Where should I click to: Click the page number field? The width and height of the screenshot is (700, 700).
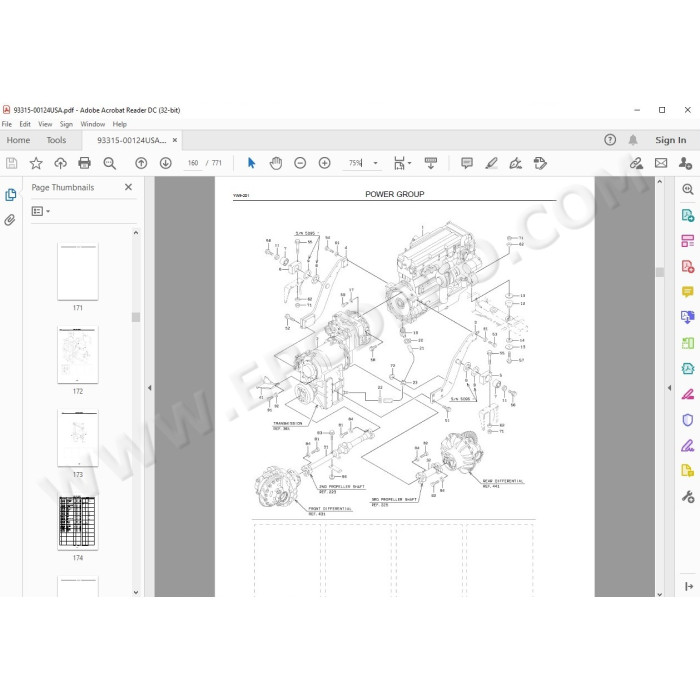(193, 163)
